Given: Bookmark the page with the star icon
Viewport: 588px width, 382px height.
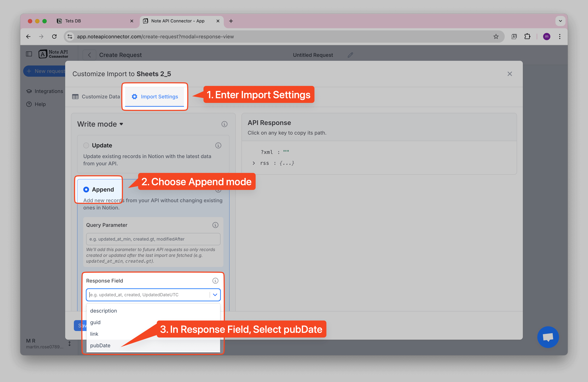Looking at the screenshot, I should (x=496, y=37).
